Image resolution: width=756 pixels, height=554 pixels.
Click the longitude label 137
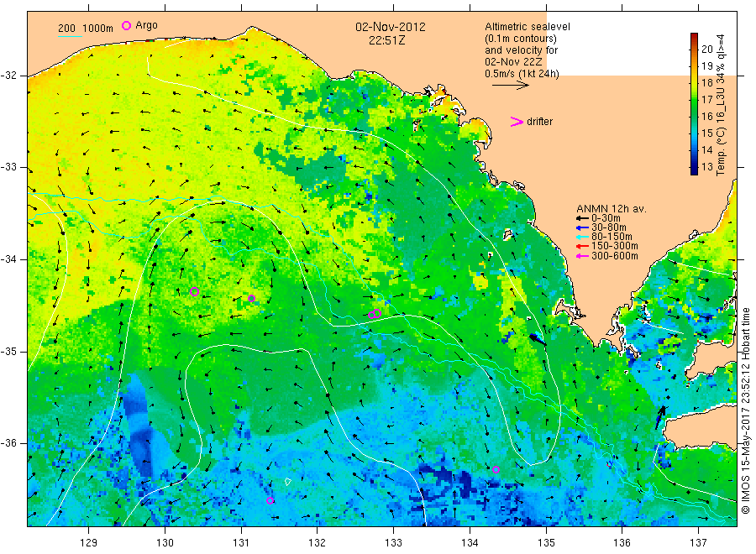click(x=698, y=543)
